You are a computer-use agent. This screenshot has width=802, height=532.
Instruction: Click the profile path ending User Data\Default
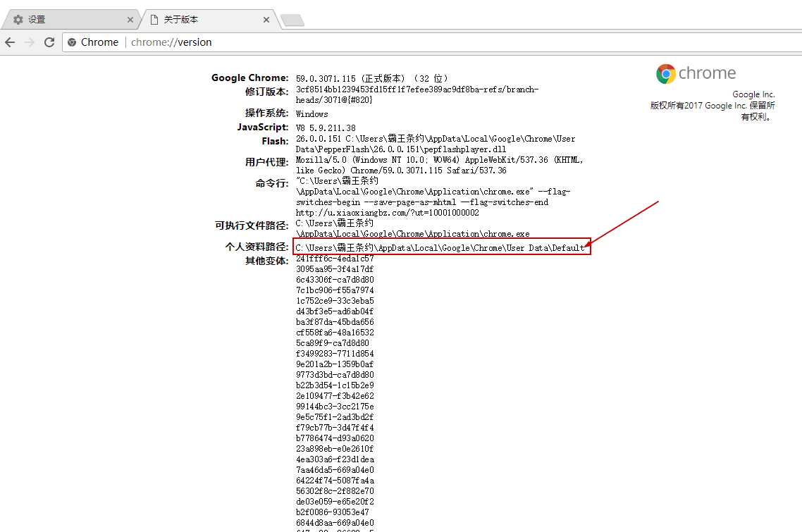pos(440,247)
